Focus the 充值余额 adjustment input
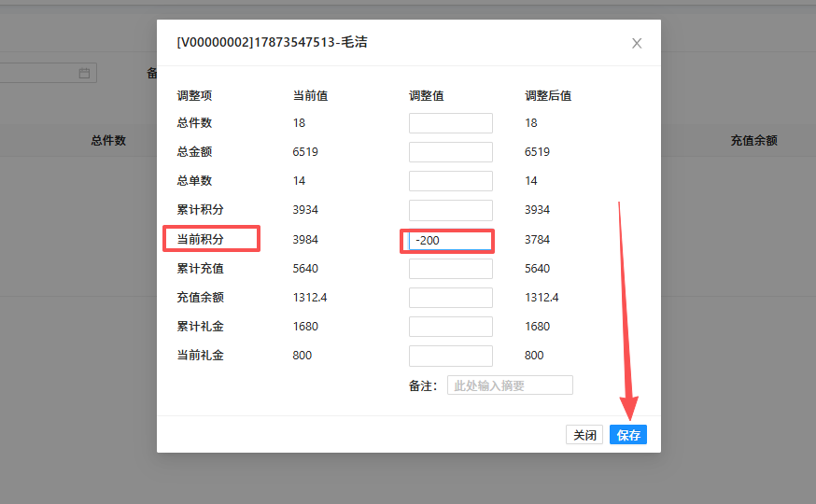 tap(451, 298)
